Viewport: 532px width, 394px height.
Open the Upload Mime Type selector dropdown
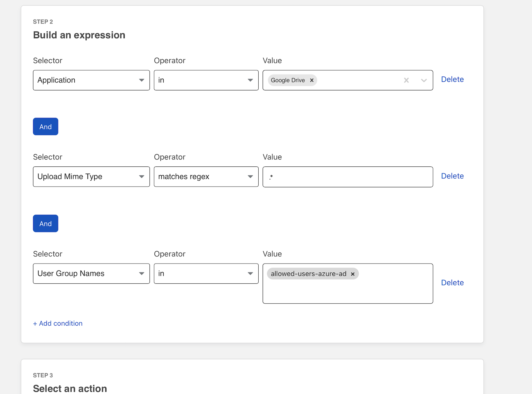(91, 177)
